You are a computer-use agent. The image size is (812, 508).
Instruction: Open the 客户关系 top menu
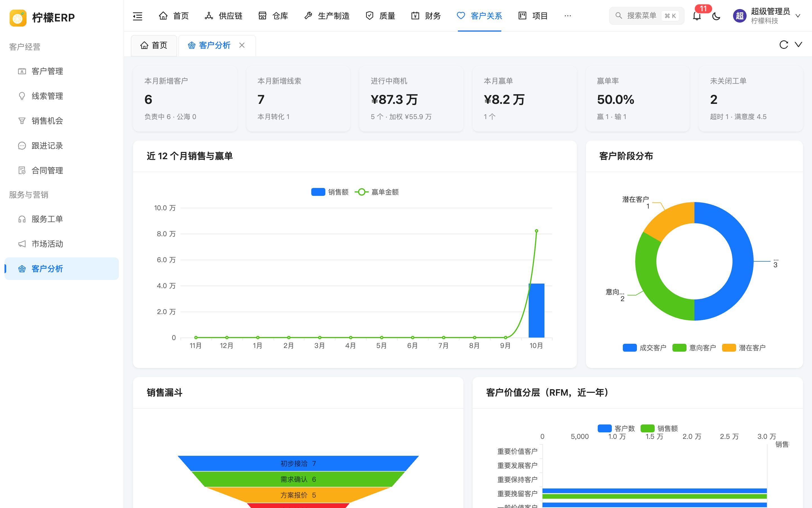tap(480, 16)
